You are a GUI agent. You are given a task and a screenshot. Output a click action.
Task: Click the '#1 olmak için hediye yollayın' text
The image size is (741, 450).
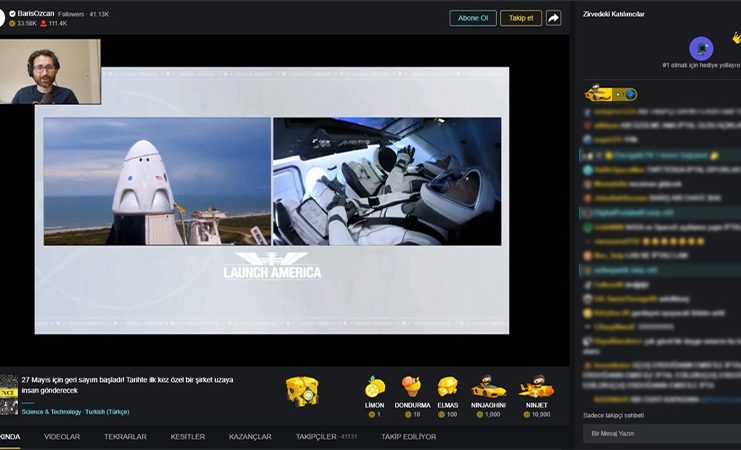click(x=701, y=65)
